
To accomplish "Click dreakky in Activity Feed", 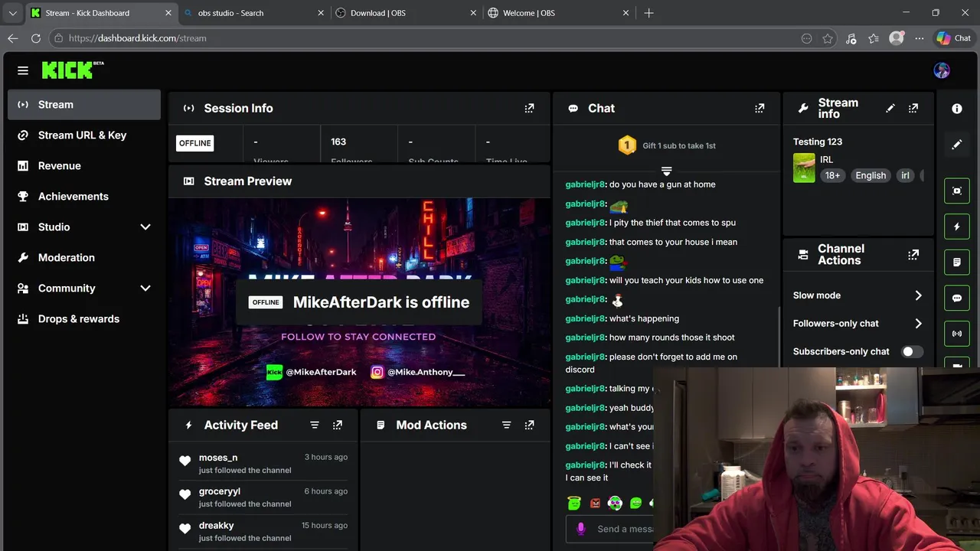I will pos(217,526).
